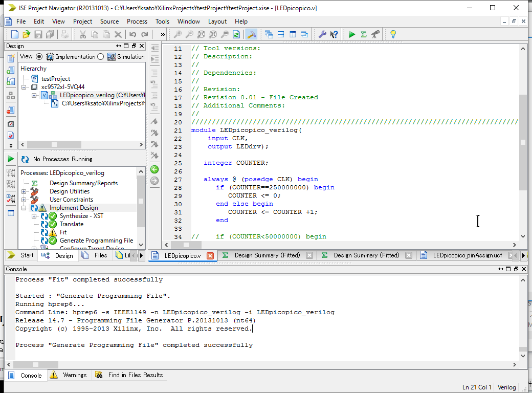Click Console horizontal scrollbar thumb
The image size is (532, 393).
click(36, 364)
